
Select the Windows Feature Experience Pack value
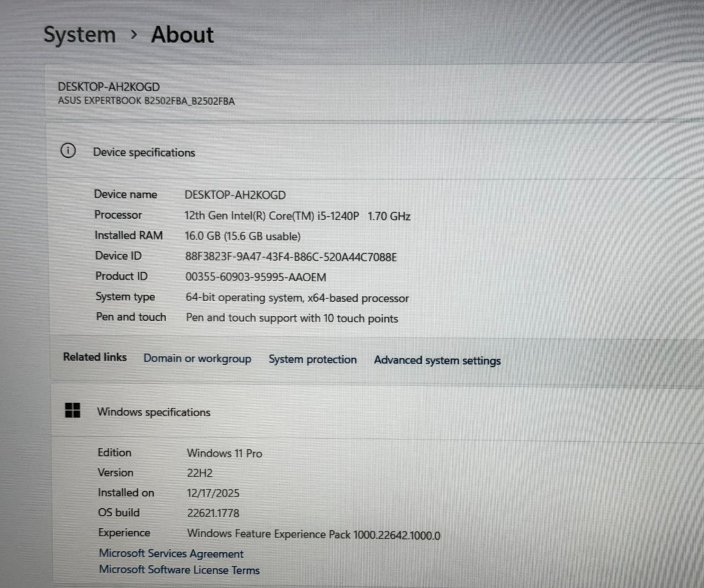pyautogui.click(x=313, y=534)
